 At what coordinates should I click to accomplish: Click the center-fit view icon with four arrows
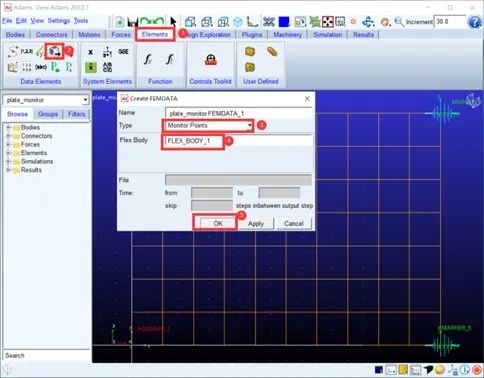coord(328,22)
